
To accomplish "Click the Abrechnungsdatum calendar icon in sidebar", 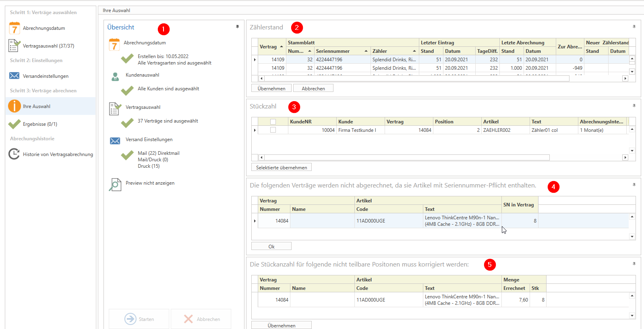I will [14, 28].
